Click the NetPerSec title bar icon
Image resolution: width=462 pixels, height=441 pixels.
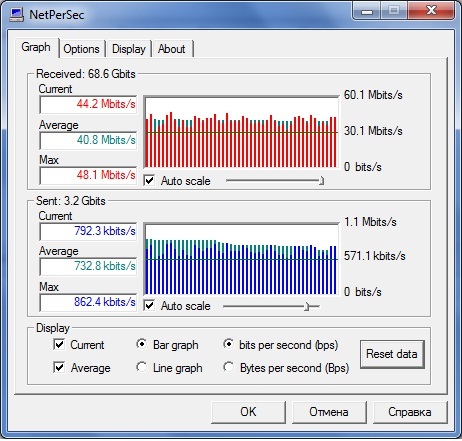click(x=16, y=15)
